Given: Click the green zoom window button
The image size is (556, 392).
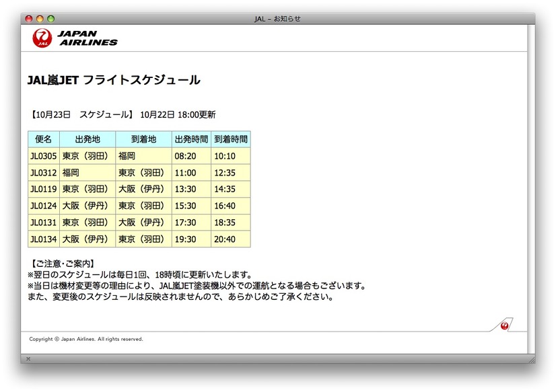Looking at the screenshot, I should click(x=50, y=19).
